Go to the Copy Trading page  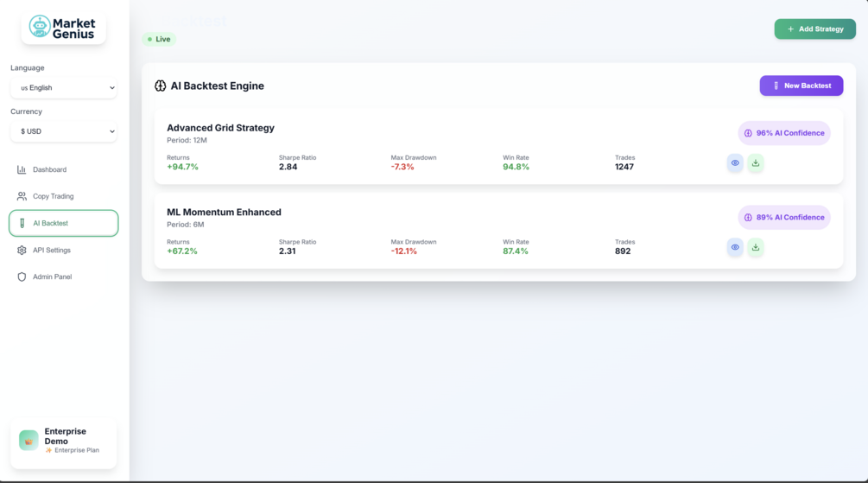click(x=53, y=196)
